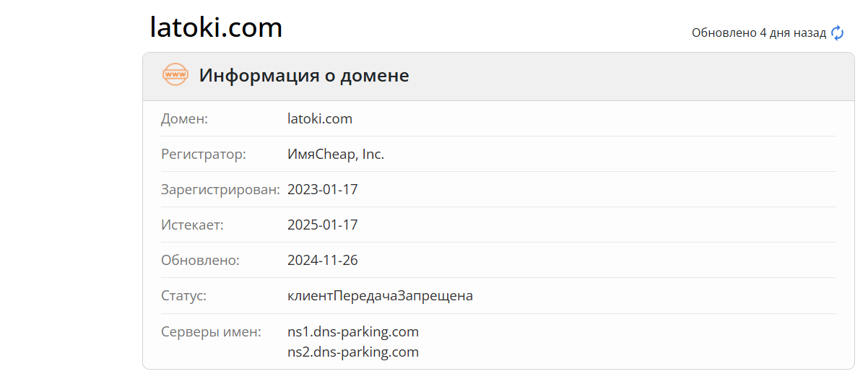
Task: Click the expiration date 2025-01-17
Action: 323,225
